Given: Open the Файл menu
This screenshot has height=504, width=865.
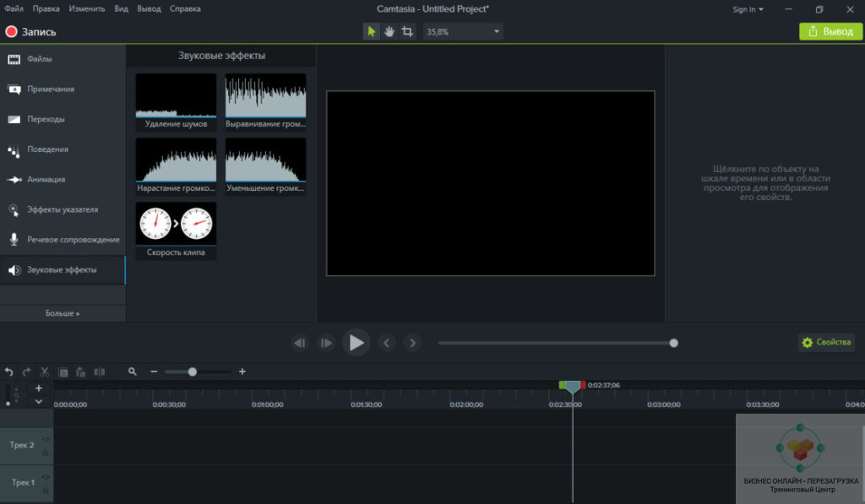Looking at the screenshot, I should click(14, 9).
